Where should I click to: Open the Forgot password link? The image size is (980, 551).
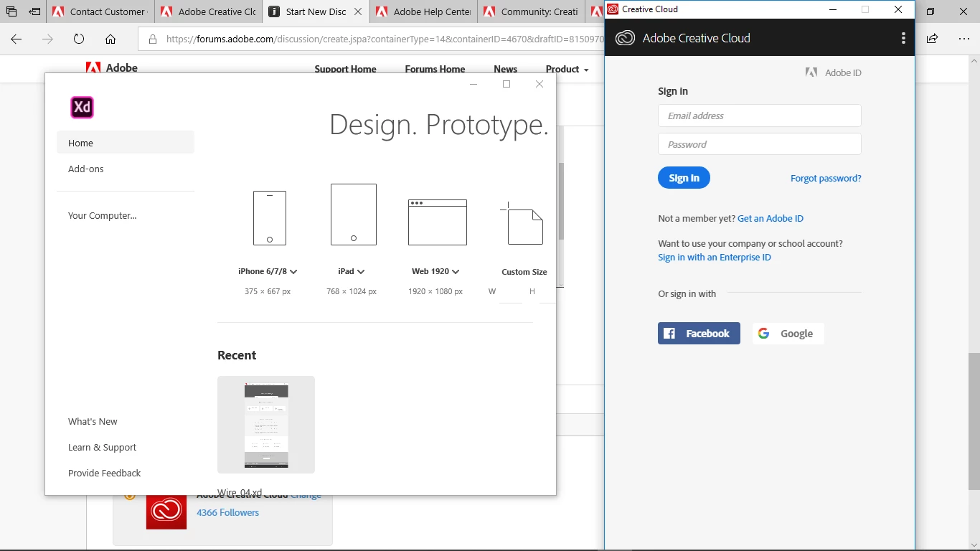pos(826,179)
